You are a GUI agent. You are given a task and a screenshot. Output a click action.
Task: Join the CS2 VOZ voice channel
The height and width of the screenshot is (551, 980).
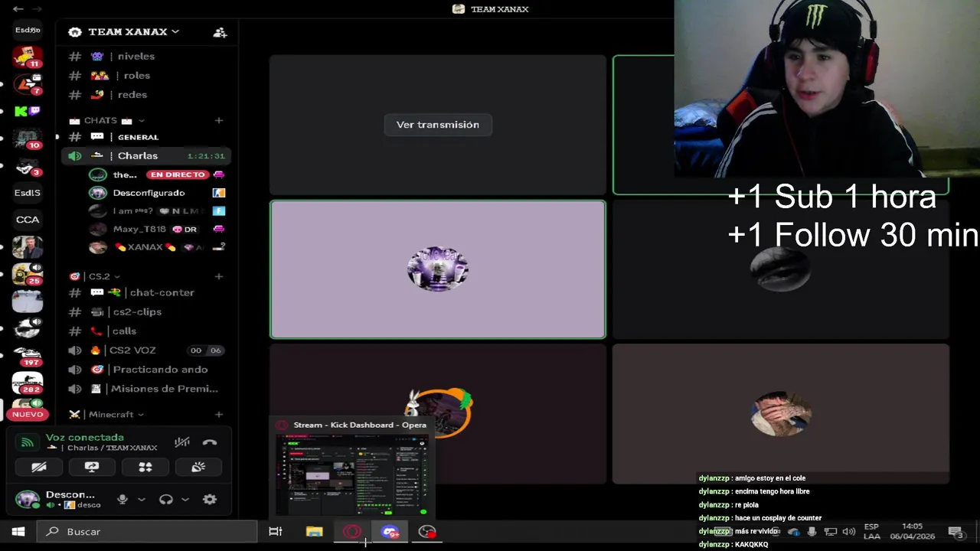[145, 350]
